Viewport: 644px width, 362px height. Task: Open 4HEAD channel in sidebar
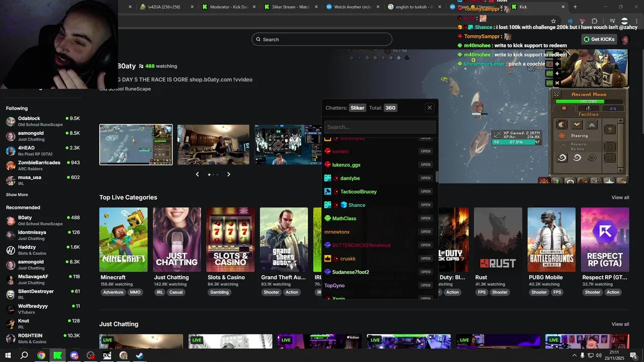click(x=43, y=151)
